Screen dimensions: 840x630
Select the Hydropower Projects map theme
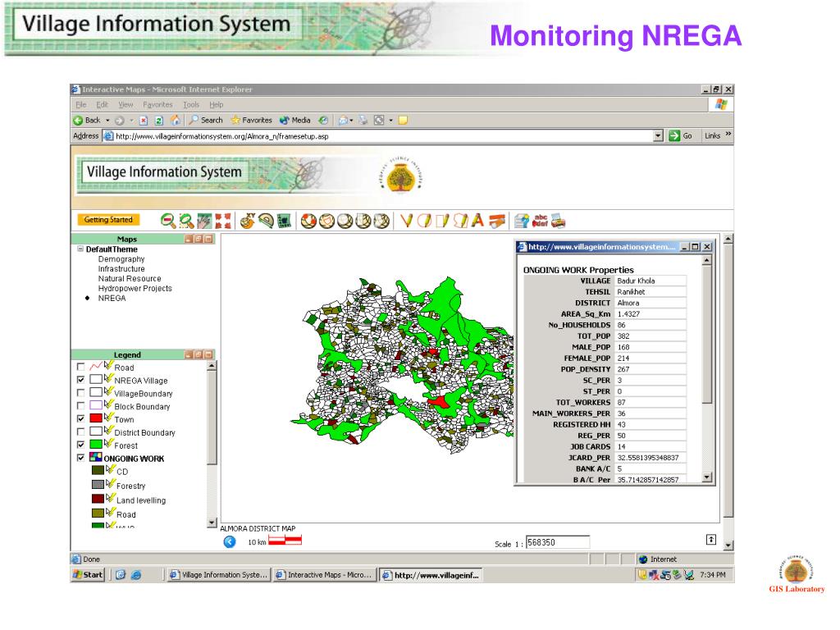tap(135, 288)
